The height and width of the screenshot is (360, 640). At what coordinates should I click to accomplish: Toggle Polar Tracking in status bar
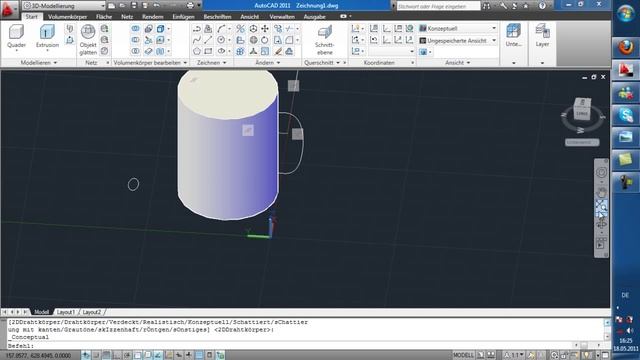click(127, 355)
